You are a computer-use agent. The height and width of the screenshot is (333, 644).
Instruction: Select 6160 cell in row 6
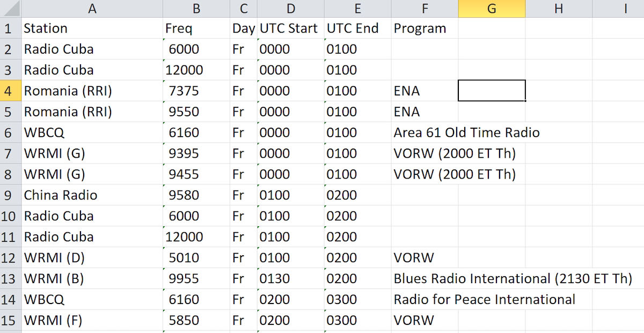tap(196, 132)
